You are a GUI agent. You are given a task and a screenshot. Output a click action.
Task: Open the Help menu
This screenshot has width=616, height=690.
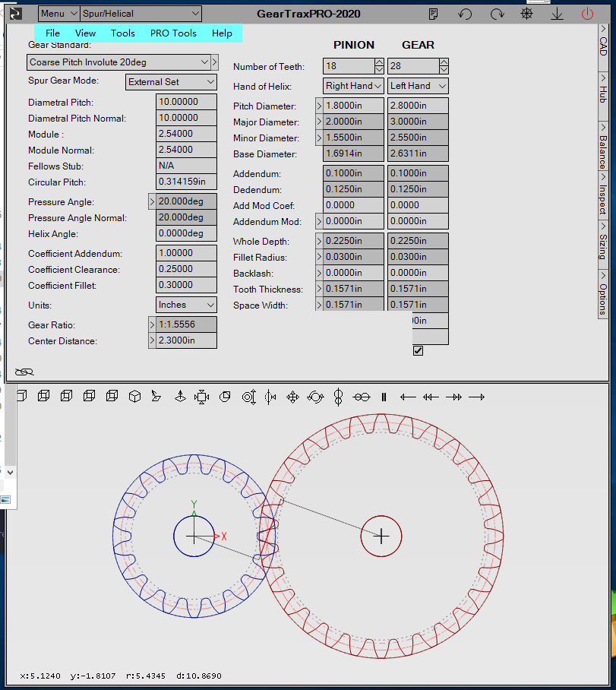pyautogui.click(x=222, y=33)
